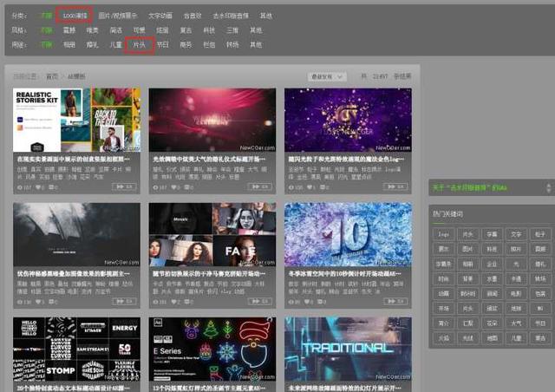Click 企业 tag in hot keywords panel
This screenshot has height=392, width=555.
pyautogui.click(x=492, y=265)
